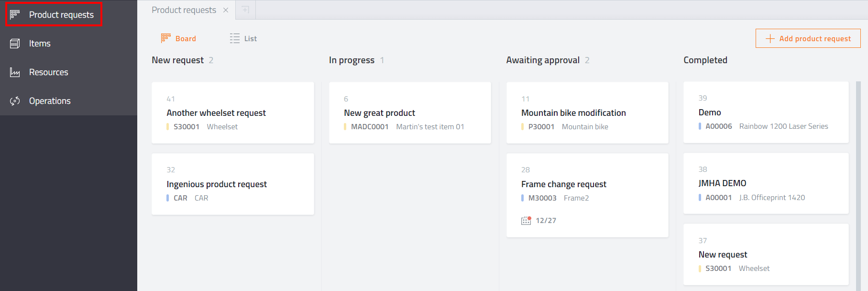
Task: Close the Product requests tab
Action: click(x=226, y=10)
